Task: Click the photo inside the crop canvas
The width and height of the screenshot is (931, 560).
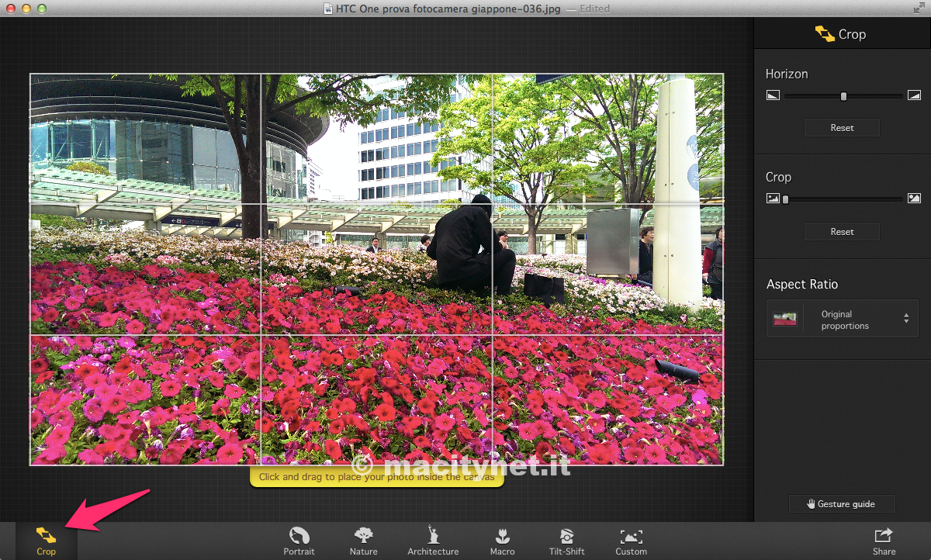Action: (376, 269)
